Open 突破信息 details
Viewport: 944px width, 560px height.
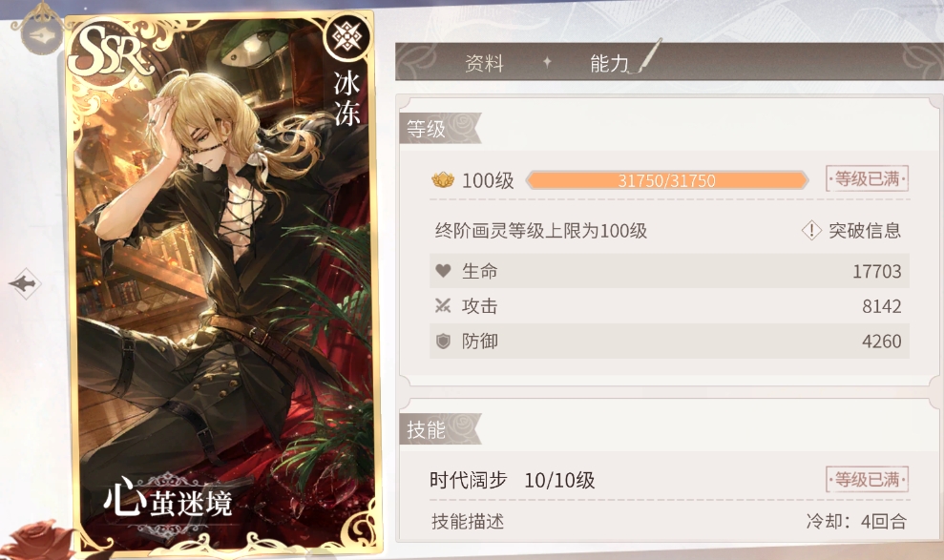click(865, 230)
